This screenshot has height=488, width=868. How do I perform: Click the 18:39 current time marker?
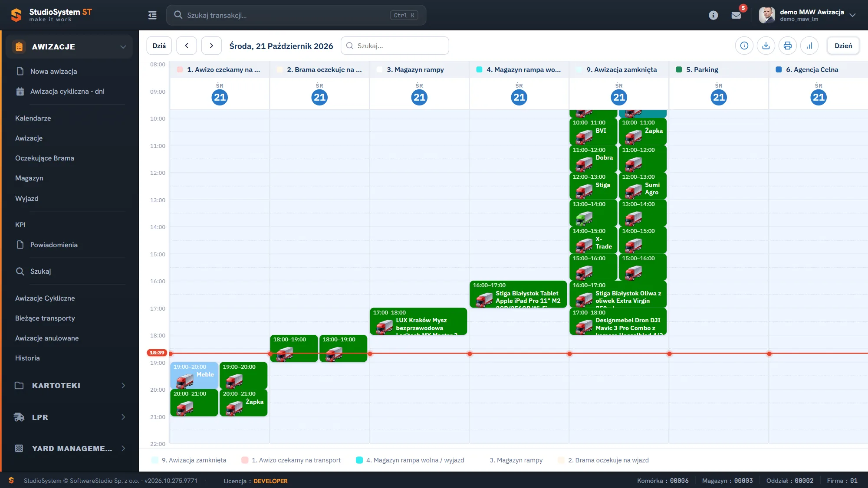(157, 353)
